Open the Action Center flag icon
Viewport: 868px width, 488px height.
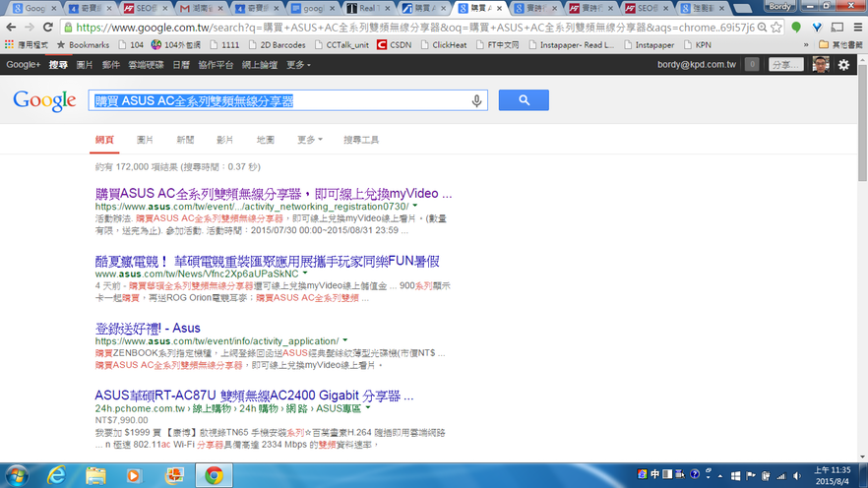tap(751, 476)
